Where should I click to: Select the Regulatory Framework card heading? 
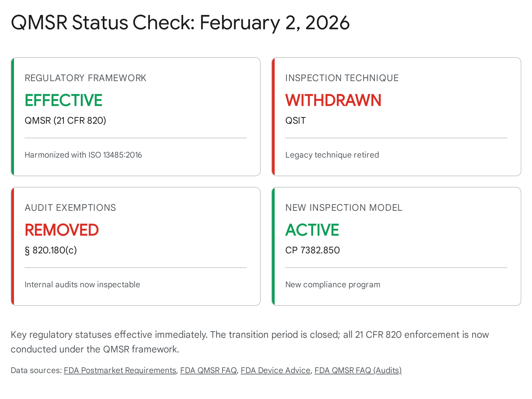(x=85, y=78)
